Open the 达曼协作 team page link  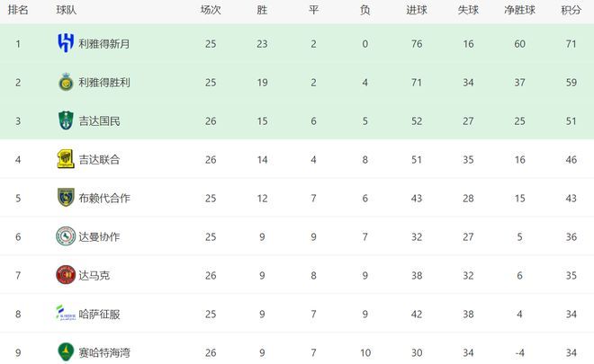pyautogui.click(x=99, y=237)
